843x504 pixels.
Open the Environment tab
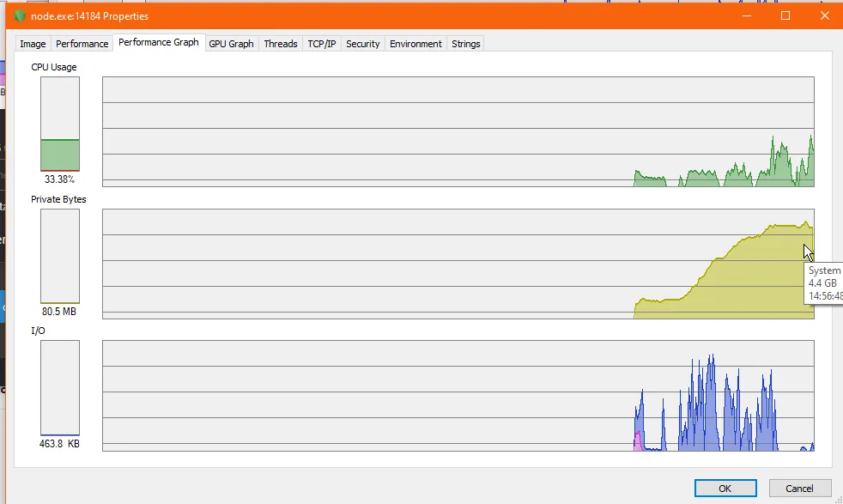[x=415, y=44]
